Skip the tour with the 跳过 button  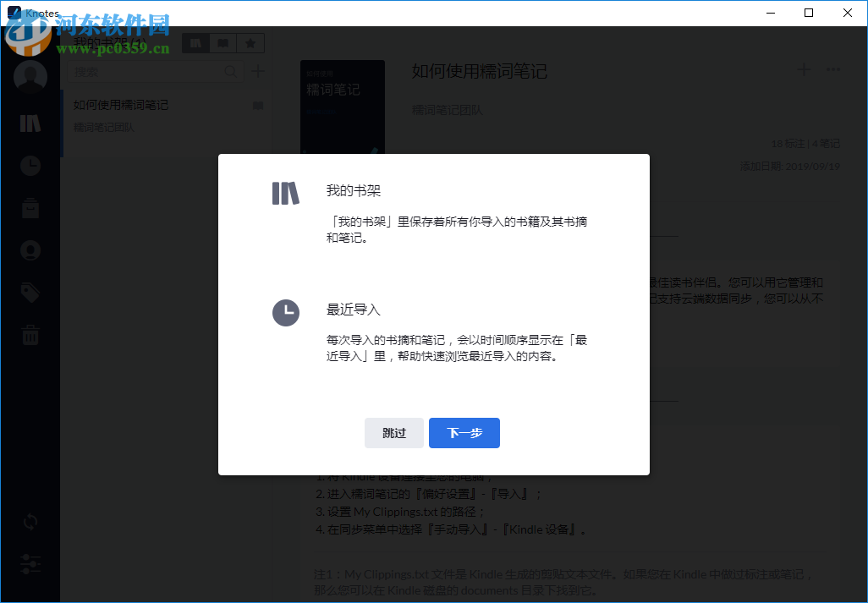[x=394, y=432]
